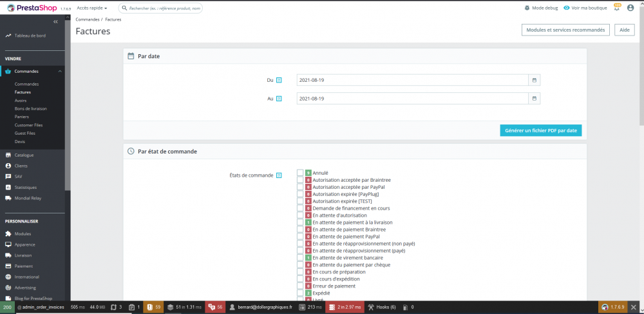Click the Catalogue store icon in sidebar
The height and width of the screenshot is (314, 644).
point(8,155)
